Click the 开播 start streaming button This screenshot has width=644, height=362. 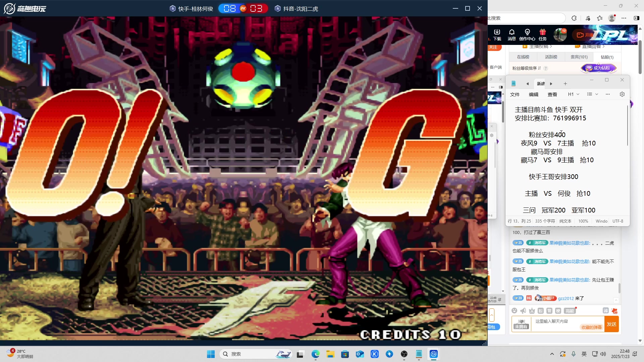click(x=585, y=35)
